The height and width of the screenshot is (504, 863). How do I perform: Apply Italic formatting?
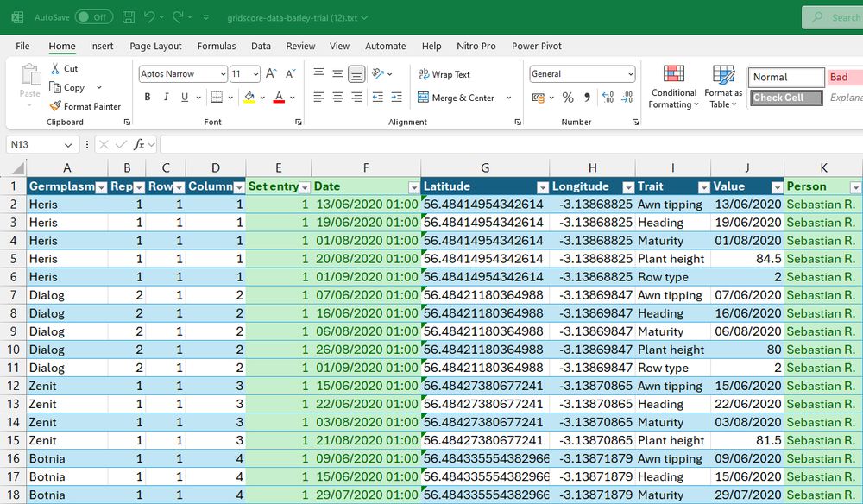(166, 97)
